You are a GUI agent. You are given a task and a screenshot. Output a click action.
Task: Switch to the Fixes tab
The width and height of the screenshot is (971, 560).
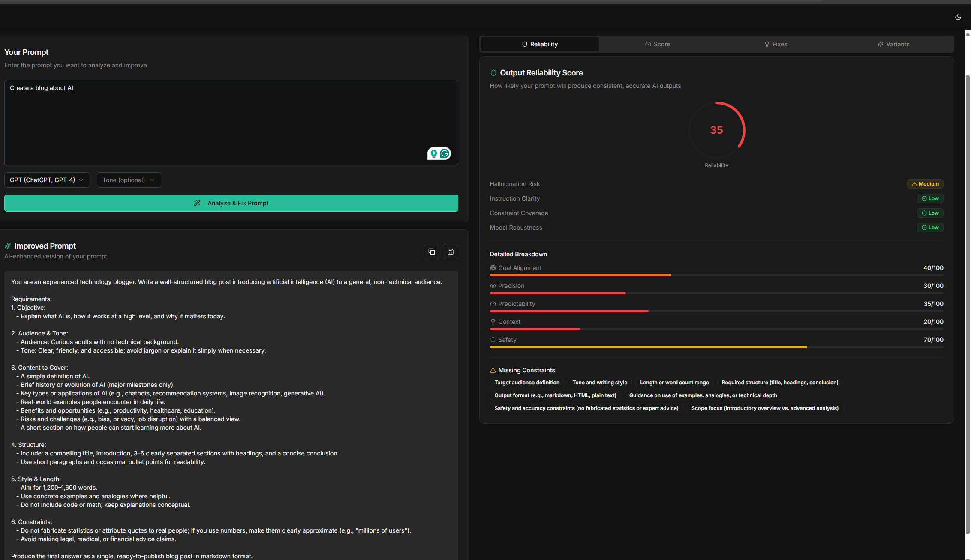click(776, 44)
